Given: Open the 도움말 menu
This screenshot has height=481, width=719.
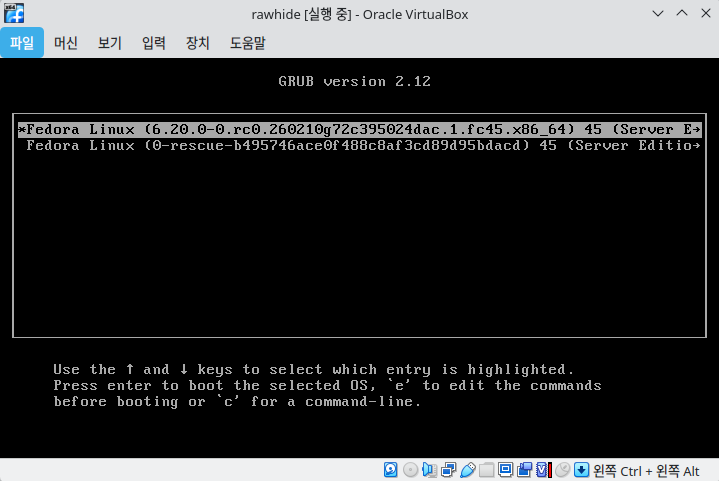Looking at the screenshot, I should pos(248,43).
